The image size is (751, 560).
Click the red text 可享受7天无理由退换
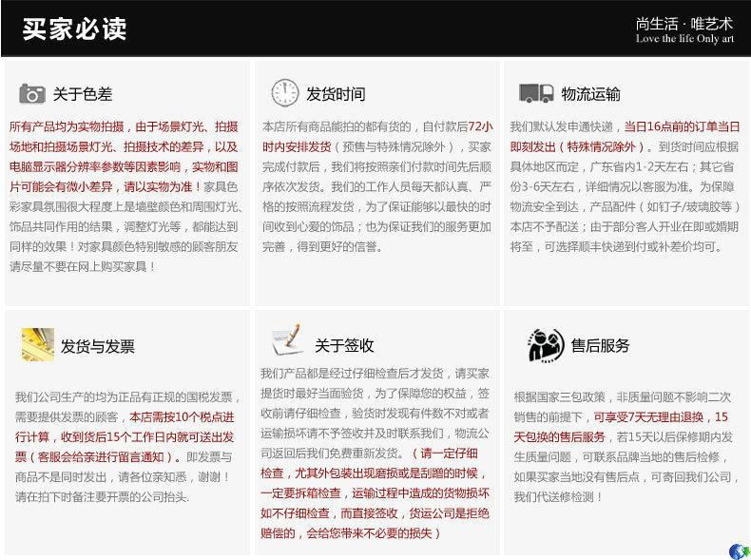(x=648, y=417)
